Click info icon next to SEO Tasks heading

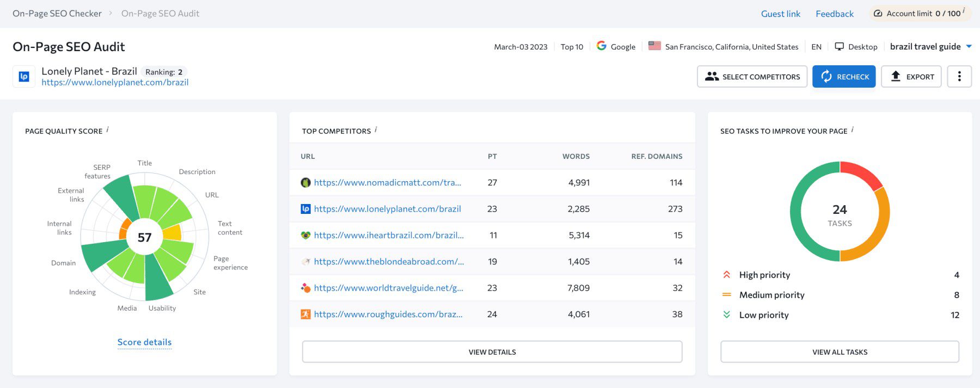point(852,130)
